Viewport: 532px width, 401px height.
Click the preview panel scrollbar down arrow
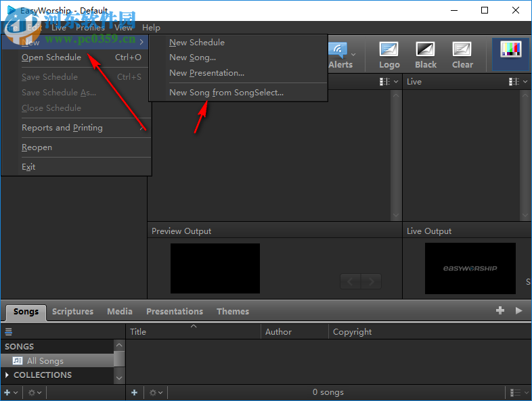[396, 215]
